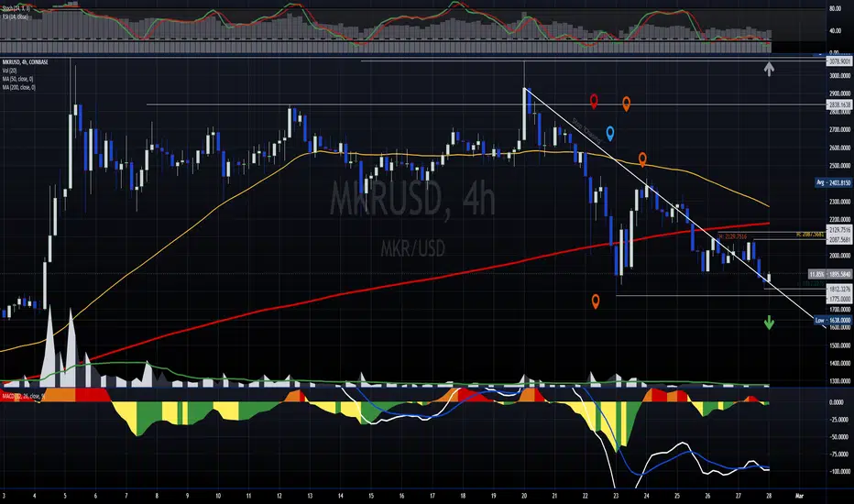Click the date 12 on time axis
Viewport: 854px width, 504px height.
279,496
